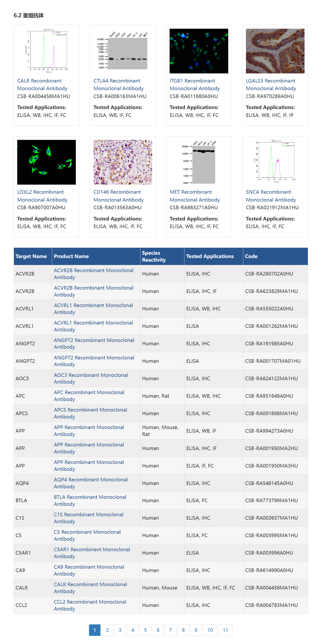Click the CD146 stained tissue image
The height and width of the screenshot is (644, 322).
[122, 162]
